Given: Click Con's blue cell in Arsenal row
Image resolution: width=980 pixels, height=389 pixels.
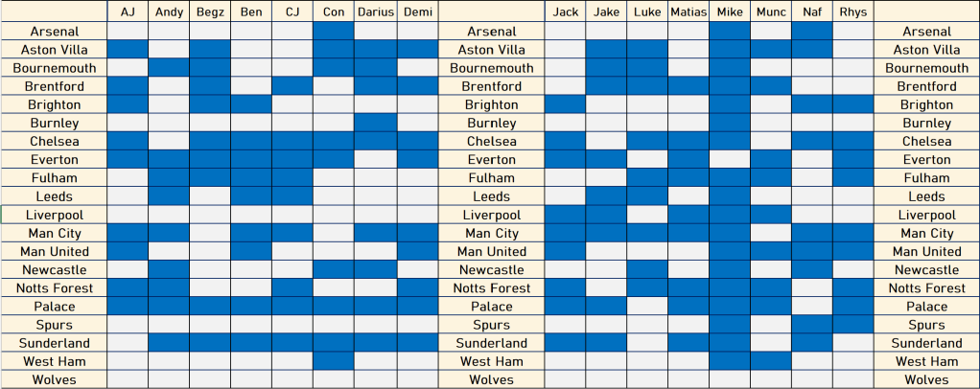Looking at the screenshot, I should click(334, 32).
